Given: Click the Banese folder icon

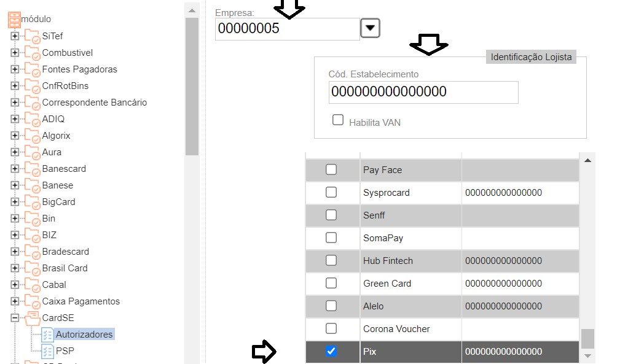Looking at the screenshot, I should (x=33, y=185).
